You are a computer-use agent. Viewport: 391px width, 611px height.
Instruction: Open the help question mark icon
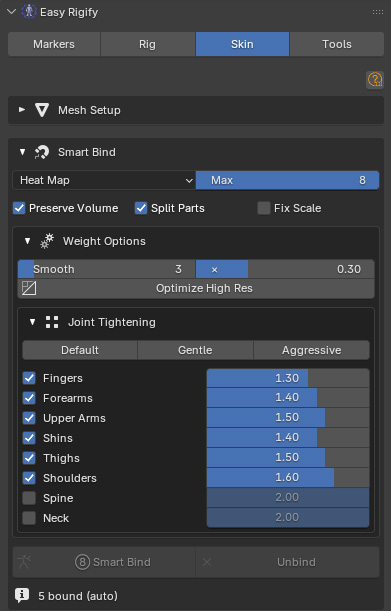[375, 80]
